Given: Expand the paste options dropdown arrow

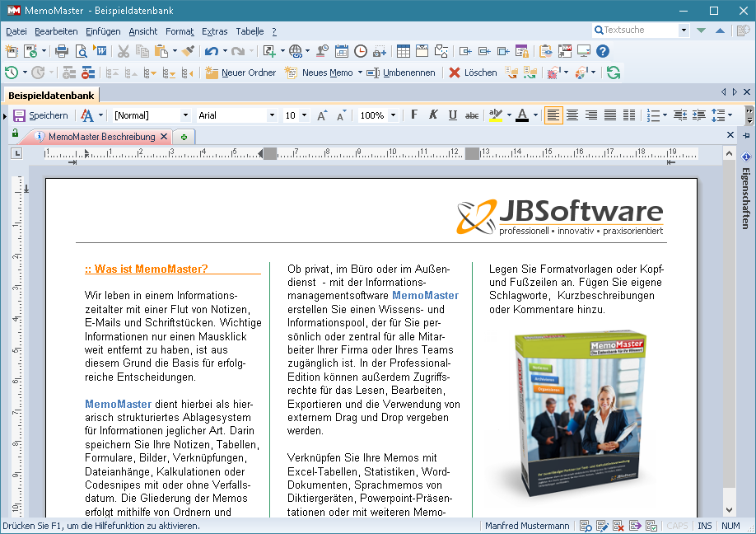Looking at the screenshot, I should [x=175, y=50].
